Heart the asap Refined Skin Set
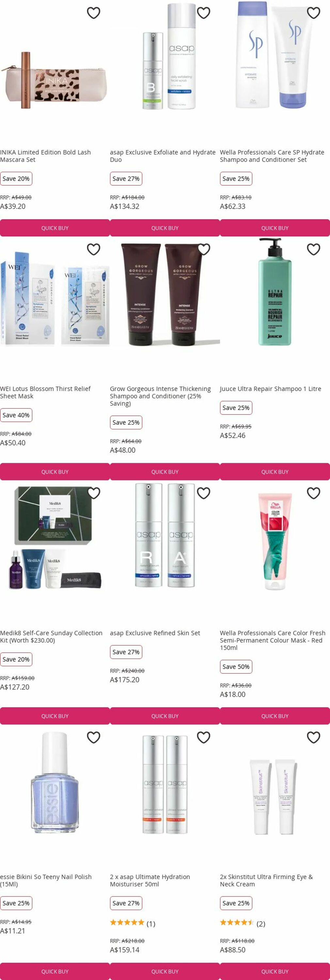The width and height of the screenshot is (330, 980). pos(203,493)
